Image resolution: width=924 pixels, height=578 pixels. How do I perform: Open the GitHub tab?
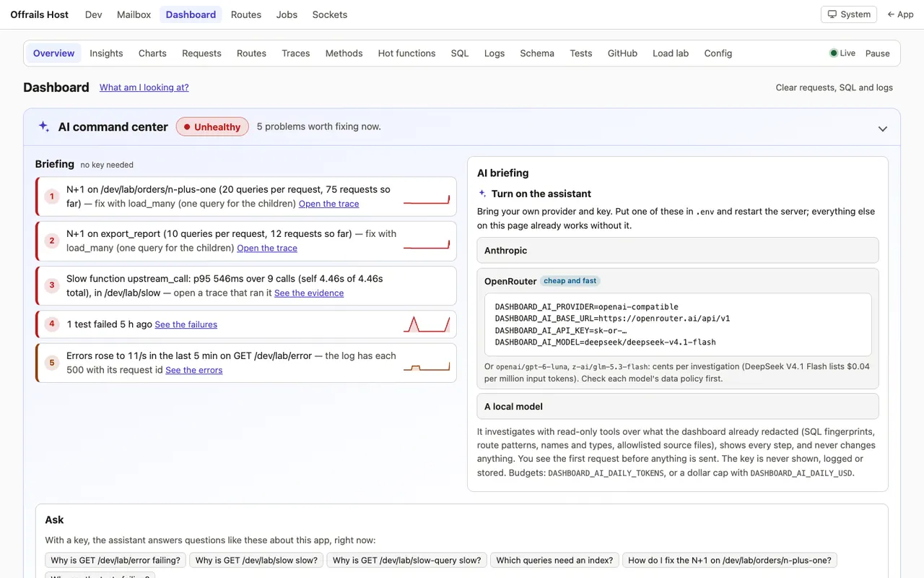click(x=622, y=53)
